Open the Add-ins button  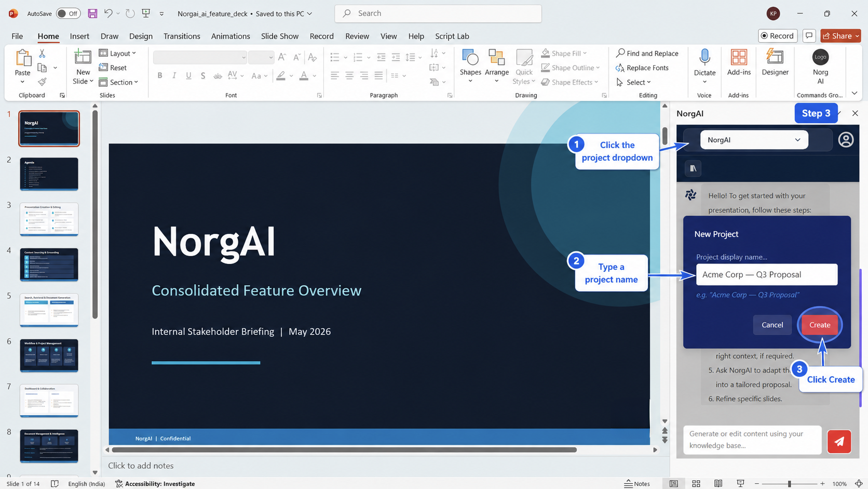pos(739,62)
